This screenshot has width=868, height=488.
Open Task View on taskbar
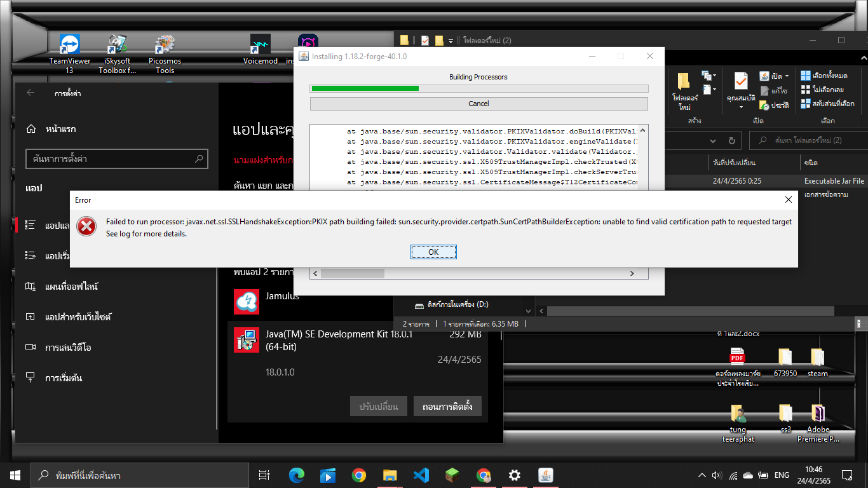265,475
